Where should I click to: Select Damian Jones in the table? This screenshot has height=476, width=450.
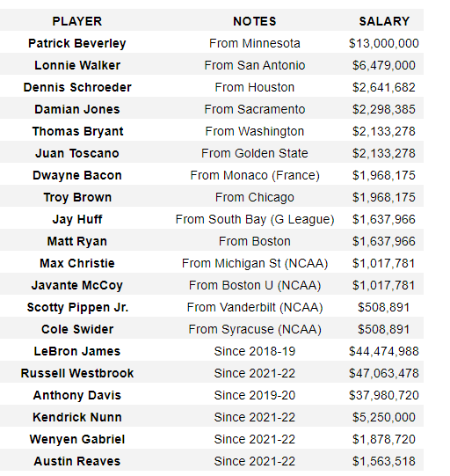point(77,109)
